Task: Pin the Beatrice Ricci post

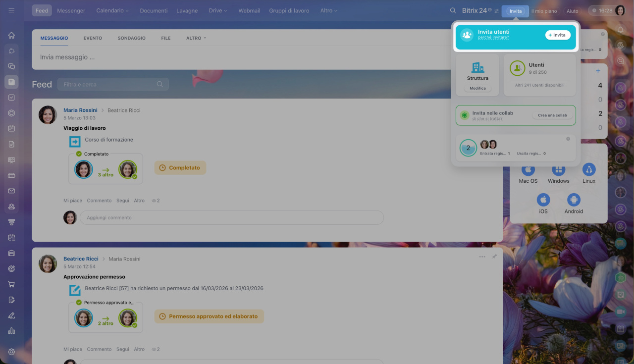Action: point(494,257)
